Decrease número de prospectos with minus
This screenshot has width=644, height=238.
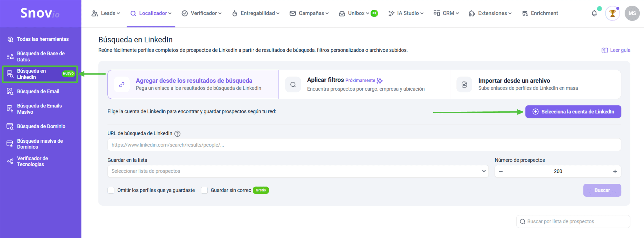(x=501, y=171)
